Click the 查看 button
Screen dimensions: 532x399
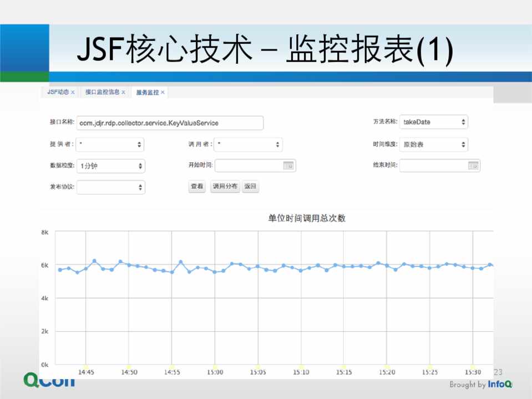tap(197, 187)
